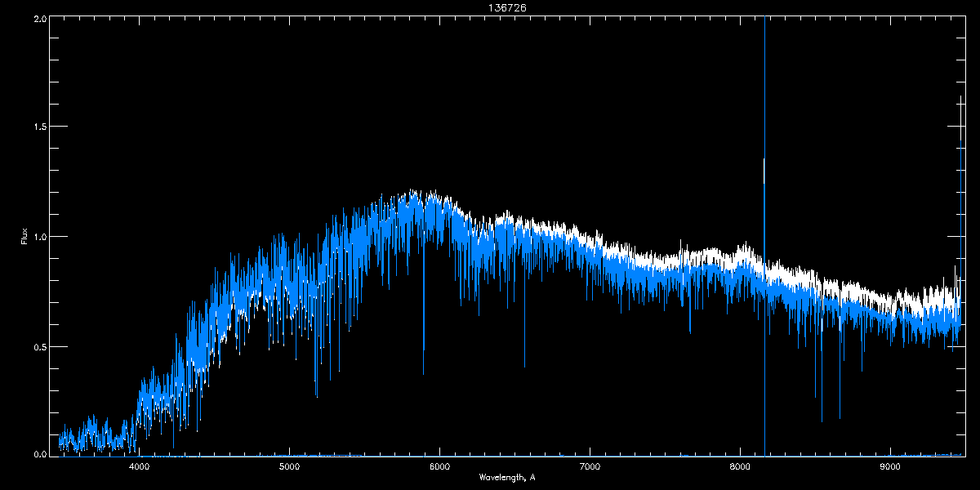The height and width of the screenshot is (490, 980).
Task: Click the 6000 x-axis tick label
Action: click(x=439, y=467)
